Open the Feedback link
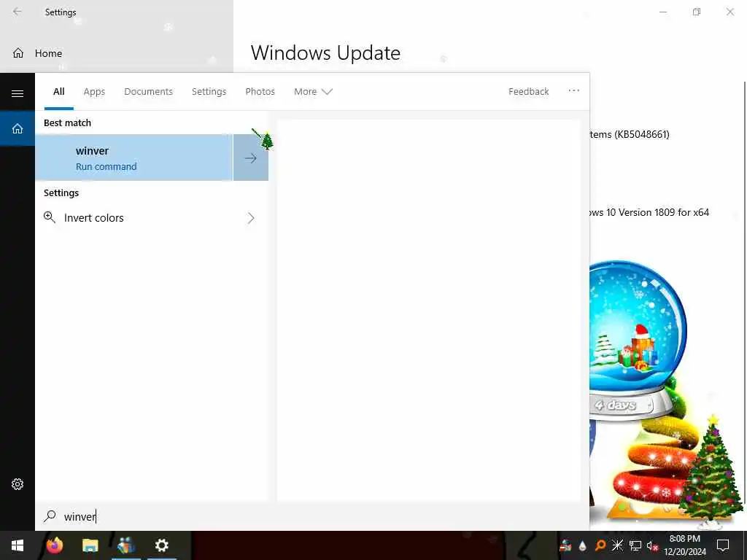This screenshot has height=560, width=747. 528,91
